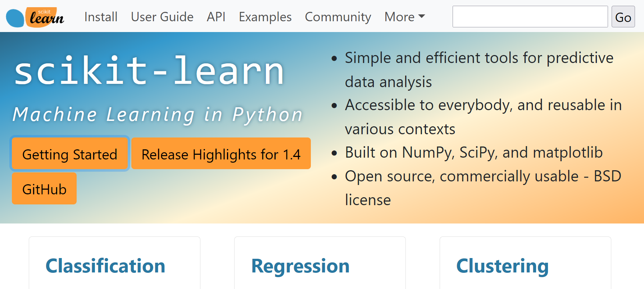This screenshot has width=644, height=289.
Task: Expand the More dropdown menu
Action: (x=405, y=17)
